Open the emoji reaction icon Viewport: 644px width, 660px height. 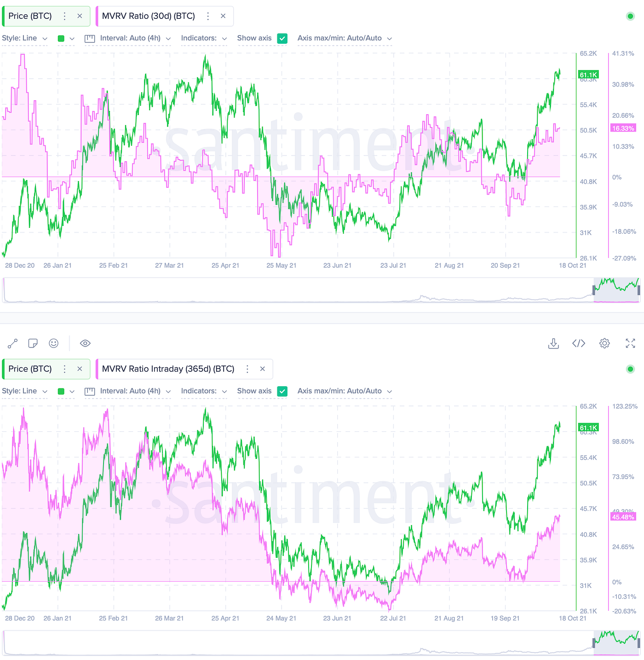click(54, 343)
